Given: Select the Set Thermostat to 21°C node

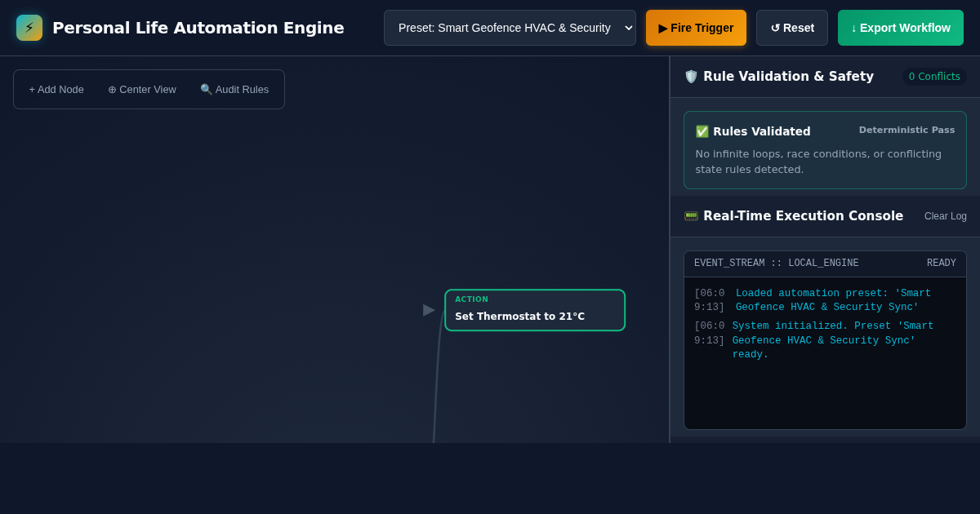Looking at the screenshot, I should 535,310.
